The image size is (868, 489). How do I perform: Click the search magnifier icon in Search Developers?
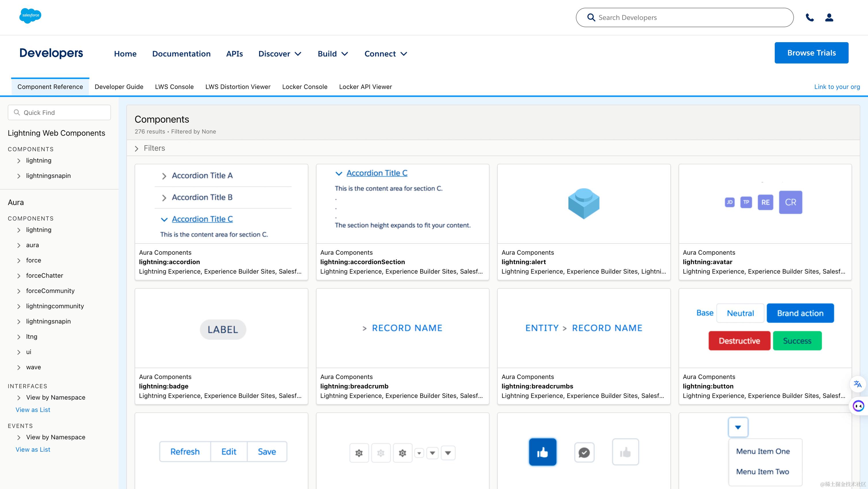point(591,18)
